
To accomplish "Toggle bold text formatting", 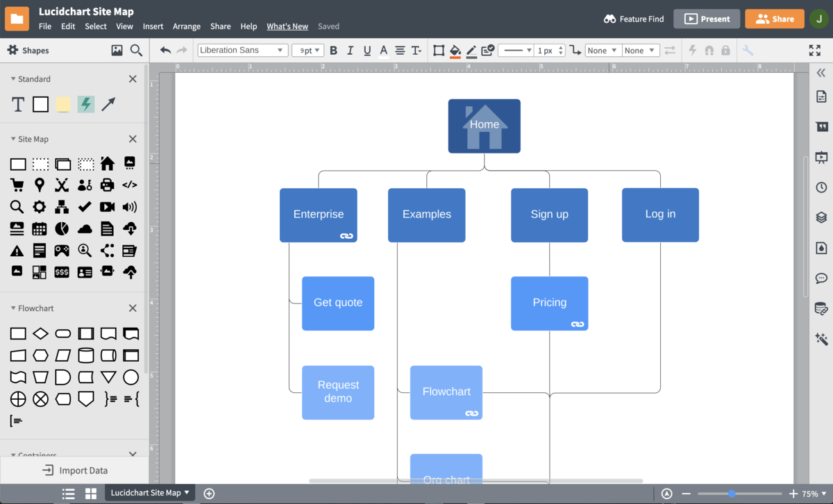I will pyautogui.click(x=333, y=50).
